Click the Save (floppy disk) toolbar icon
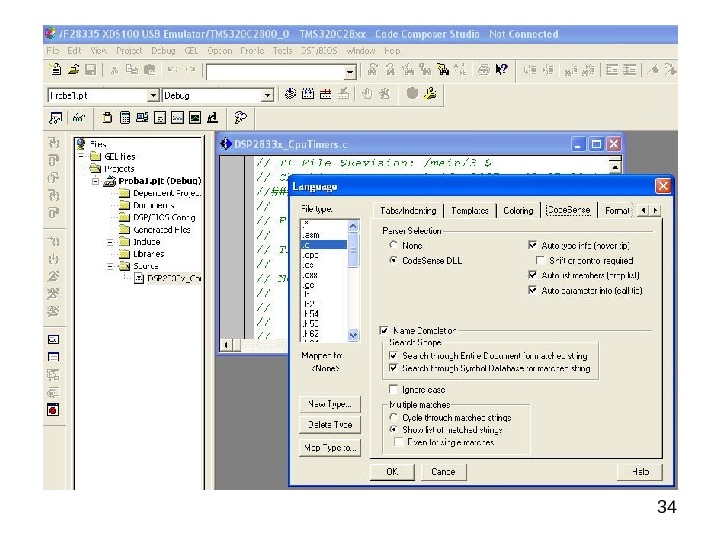 coord(91,70)
